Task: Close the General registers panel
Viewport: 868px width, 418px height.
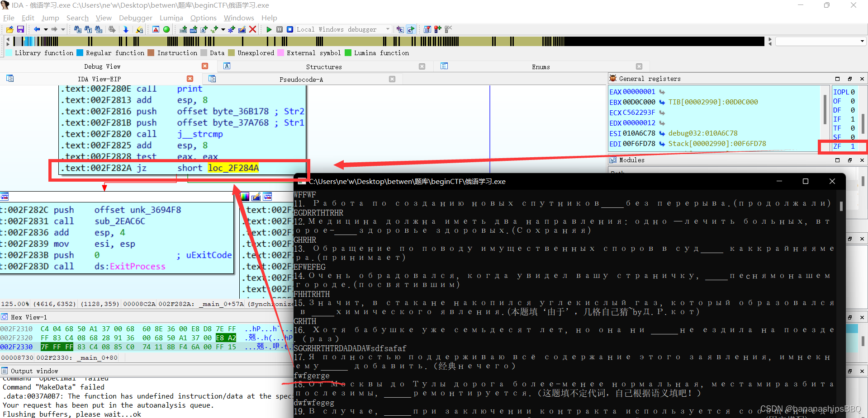Action: [x=862, y=79]
